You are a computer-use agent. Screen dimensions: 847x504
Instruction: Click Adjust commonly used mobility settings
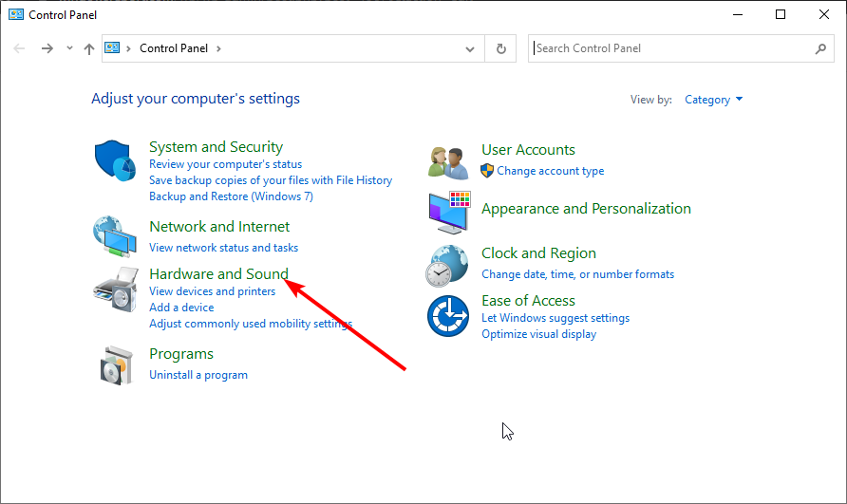[x=251, y=324]
